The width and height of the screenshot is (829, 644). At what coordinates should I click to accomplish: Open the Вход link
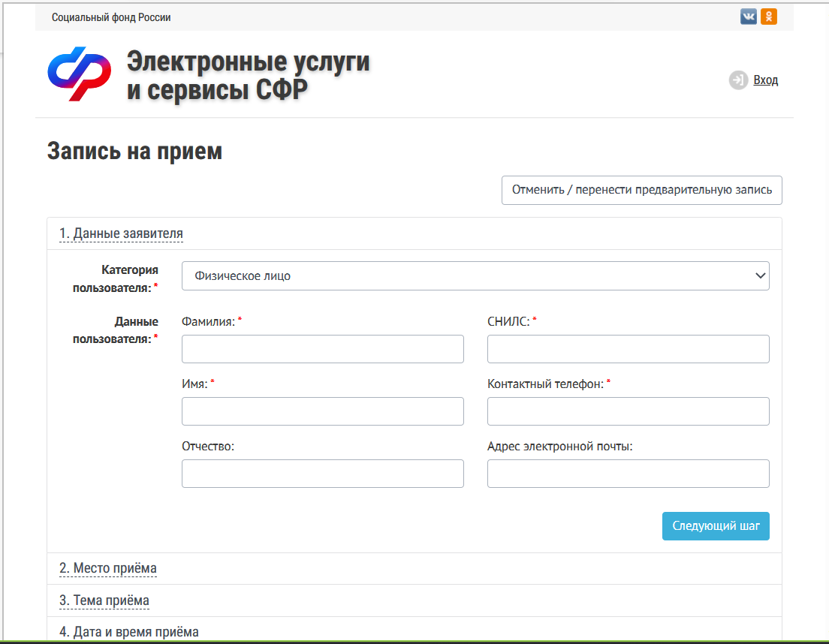pyautogui.click(x=765, y=79)
